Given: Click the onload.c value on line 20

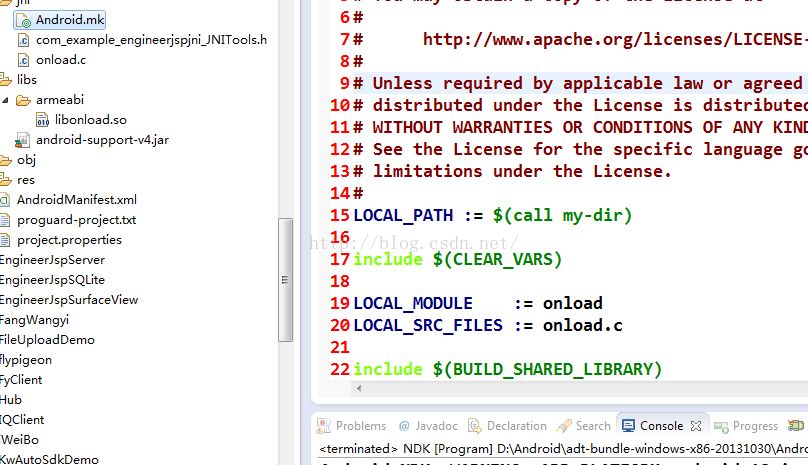Looking at the screenshot, I should [583, 326].
